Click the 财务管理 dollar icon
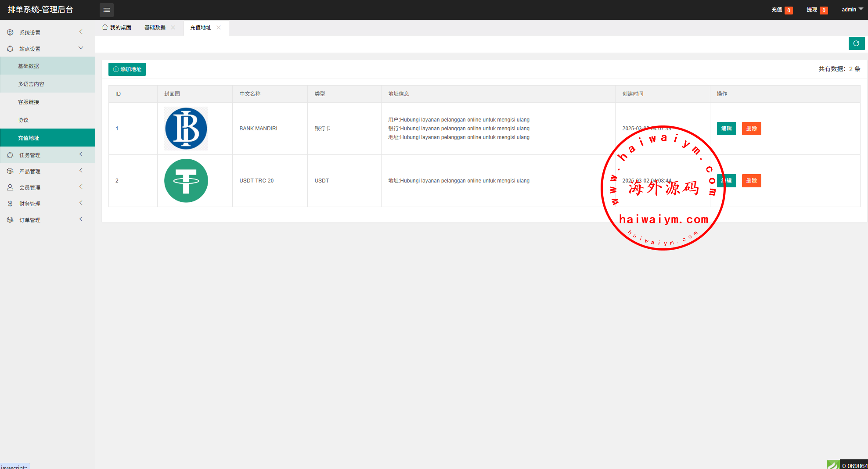 tap(10, 204)
